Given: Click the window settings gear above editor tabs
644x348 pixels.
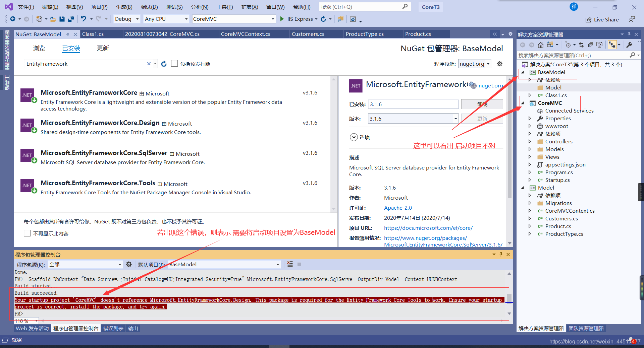Looking at the screenshot, I should [x=511, y=34].
